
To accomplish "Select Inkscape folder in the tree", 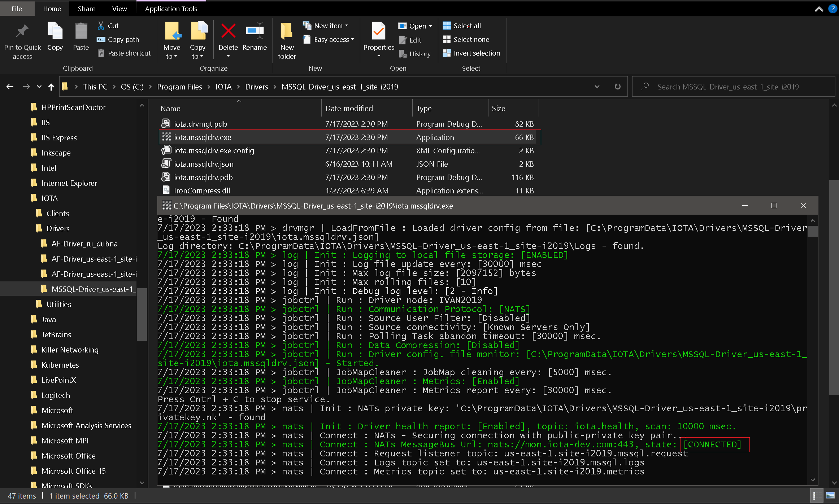I will click(56, 153).
